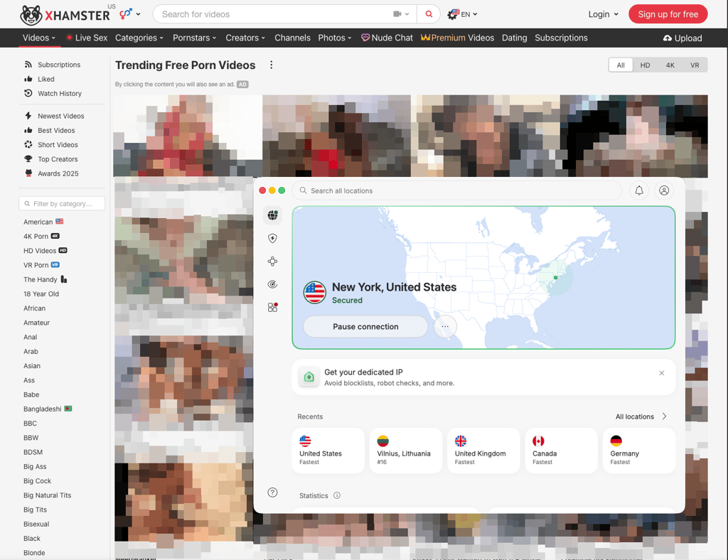Open the VPN notifications bell

639,190
